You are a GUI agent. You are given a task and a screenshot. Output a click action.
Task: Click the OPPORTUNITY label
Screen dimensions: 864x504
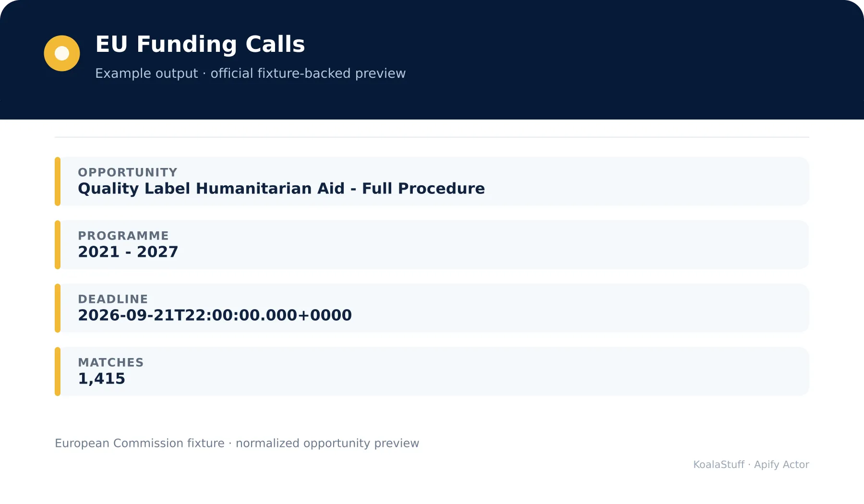(128, 172)
